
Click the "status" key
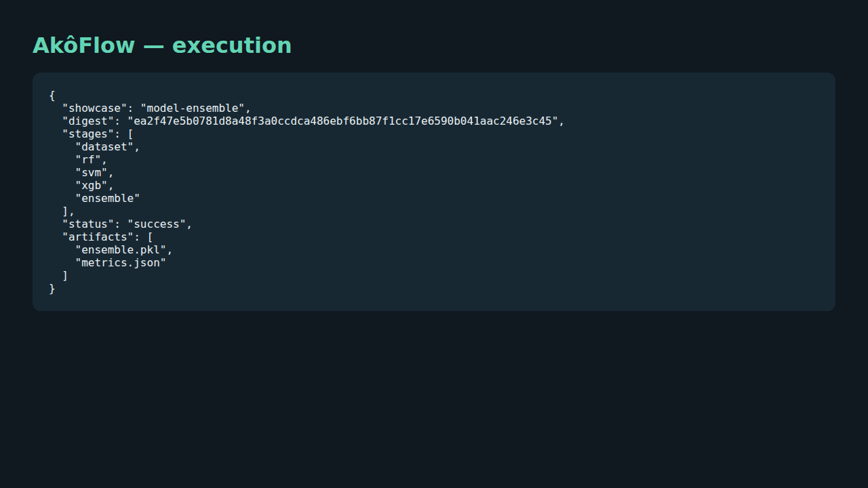(88, 224)
